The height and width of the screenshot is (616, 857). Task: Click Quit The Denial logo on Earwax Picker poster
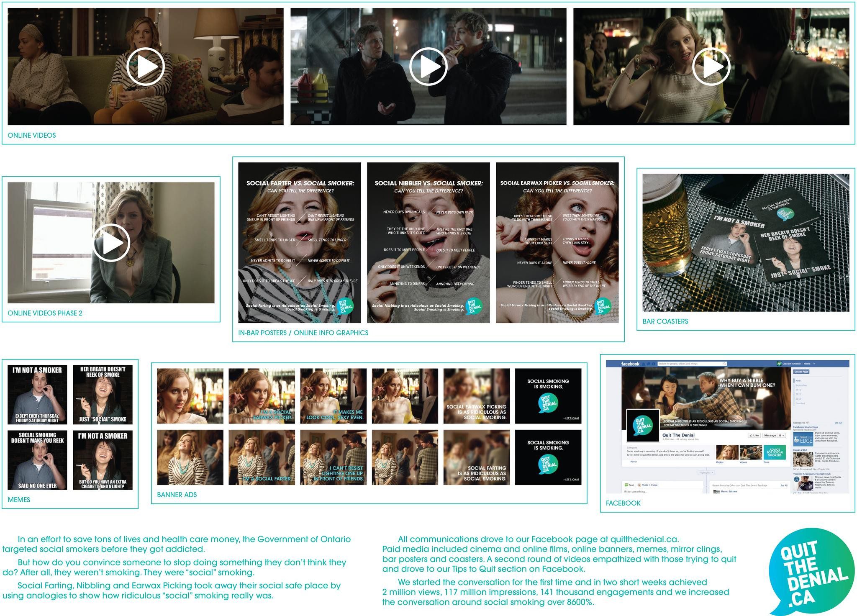pos(602,306)
